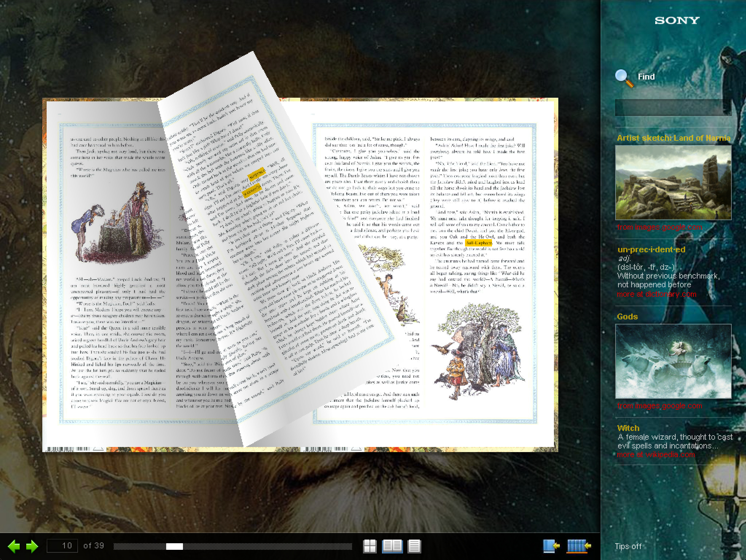Switch to thumbnail grid view

pyautogui.click(x=370, y=546)
